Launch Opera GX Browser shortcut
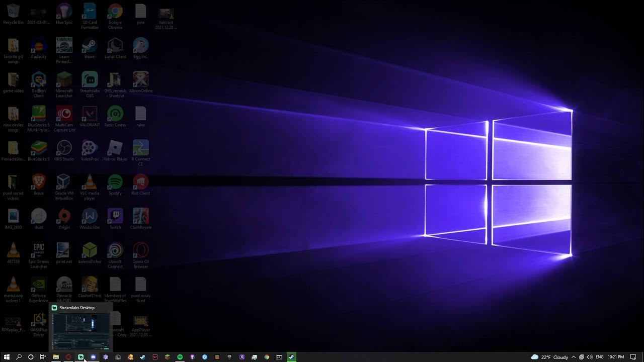Image resolution: width=644 pixels, height=362 pixels. (140, 256)
